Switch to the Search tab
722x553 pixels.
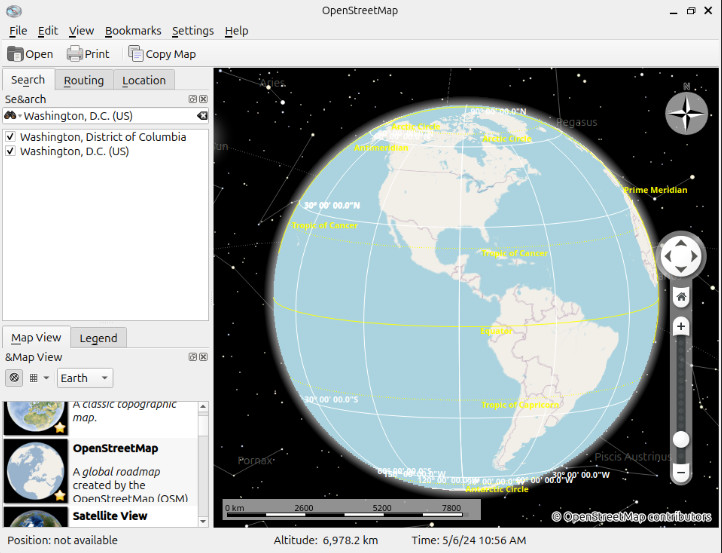coord(28,80)
